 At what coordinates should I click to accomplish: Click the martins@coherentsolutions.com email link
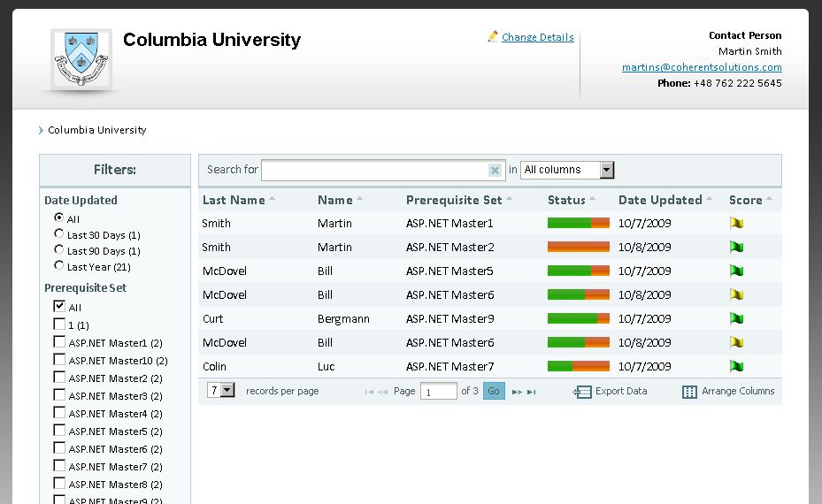point(702,67)
